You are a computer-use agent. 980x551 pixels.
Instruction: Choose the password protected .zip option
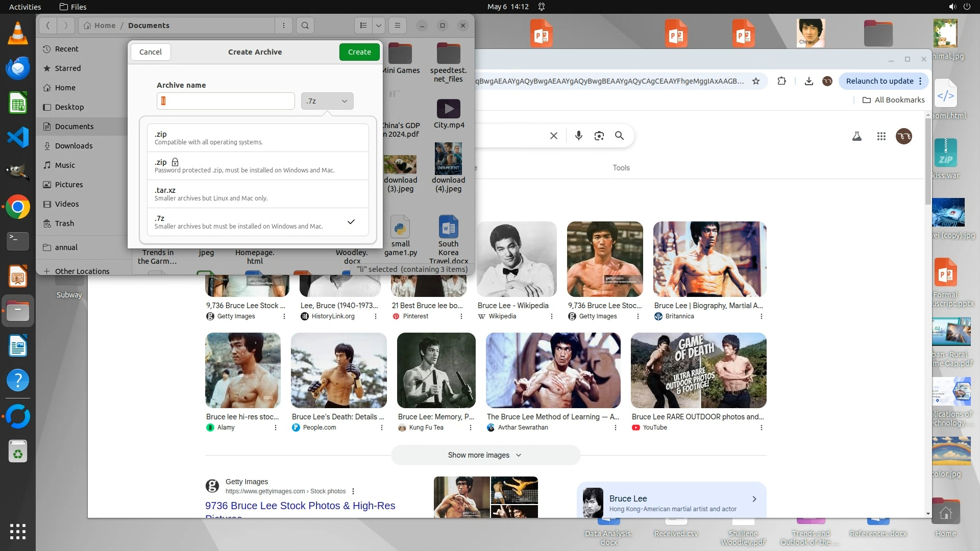[x=258, y=166]
